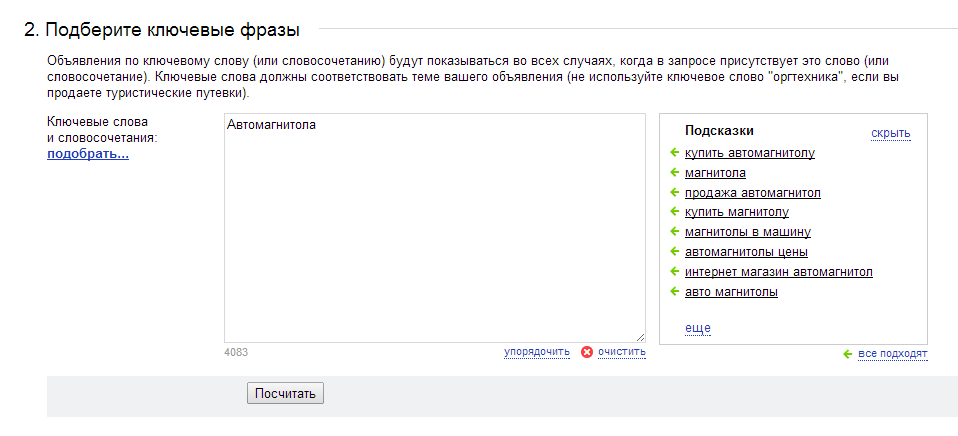
Task: Click green arrow next to 'автомагнитолы цены'
Action: click(675, 251)
